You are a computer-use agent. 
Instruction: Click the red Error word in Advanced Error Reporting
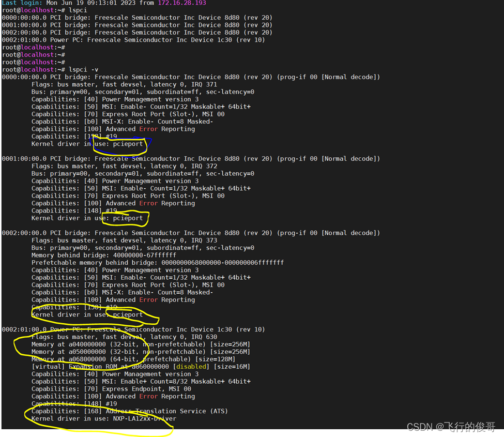[x=148, y=128]
